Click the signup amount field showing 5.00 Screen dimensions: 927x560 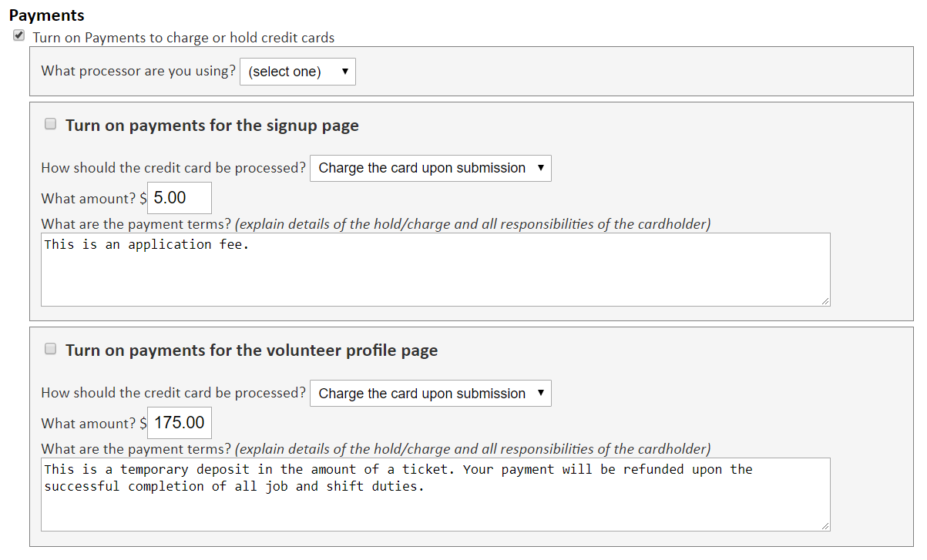click(179, 198)
